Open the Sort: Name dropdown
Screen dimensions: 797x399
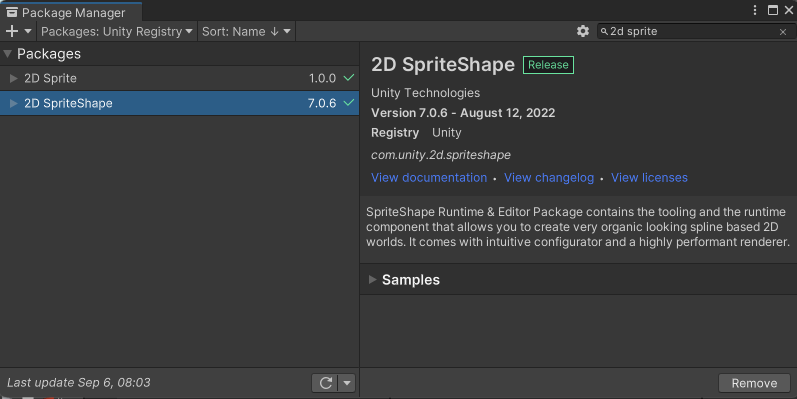[x=247, y=32]
